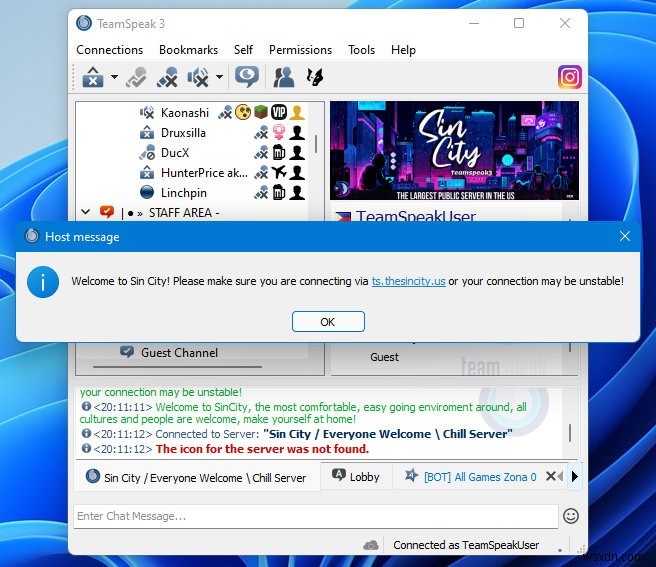Switch to the Lobby chat tab
The width and height of the screenshot is (656, 567).
click(356, 477)
